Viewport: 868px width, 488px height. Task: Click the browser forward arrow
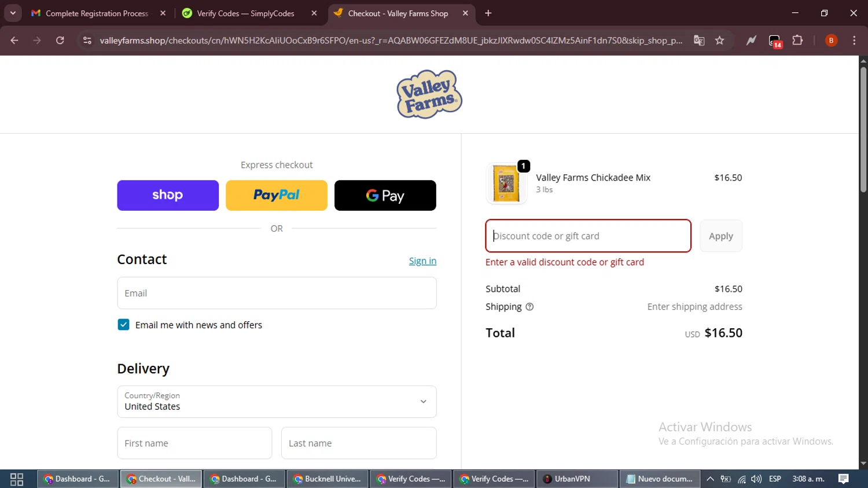coord(37,41)
